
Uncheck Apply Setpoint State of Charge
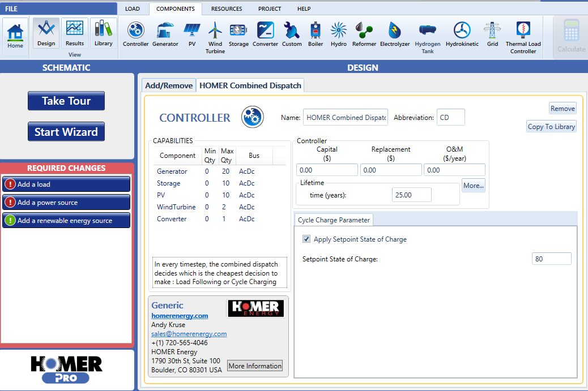[306, 239]
